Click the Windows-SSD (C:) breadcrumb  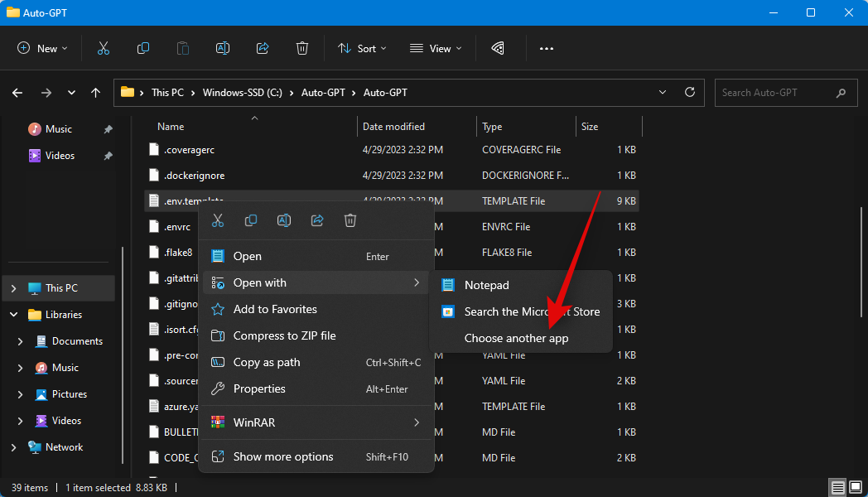point(243,93)
